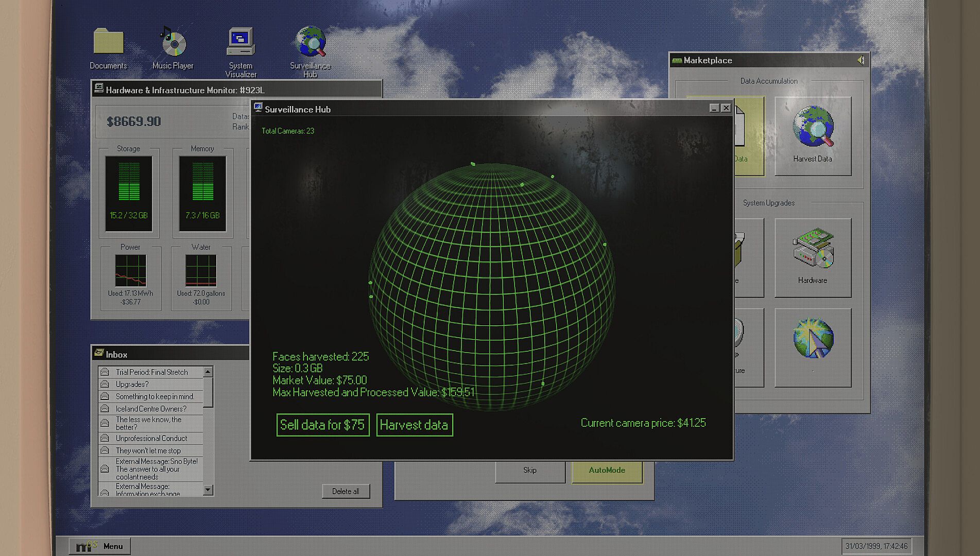The height and width of the screenshot is (556, 980).
Task: Open the Menu start button
Action: click(100, 546)
